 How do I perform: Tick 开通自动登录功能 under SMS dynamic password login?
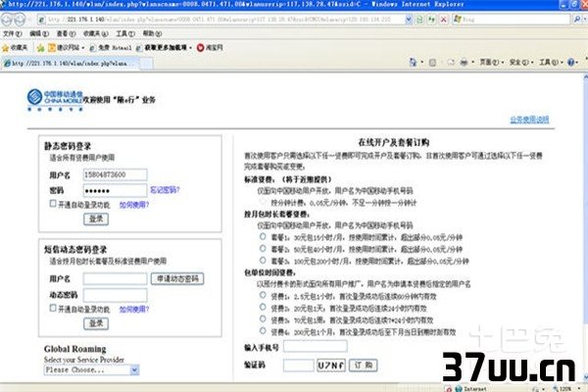53,308
